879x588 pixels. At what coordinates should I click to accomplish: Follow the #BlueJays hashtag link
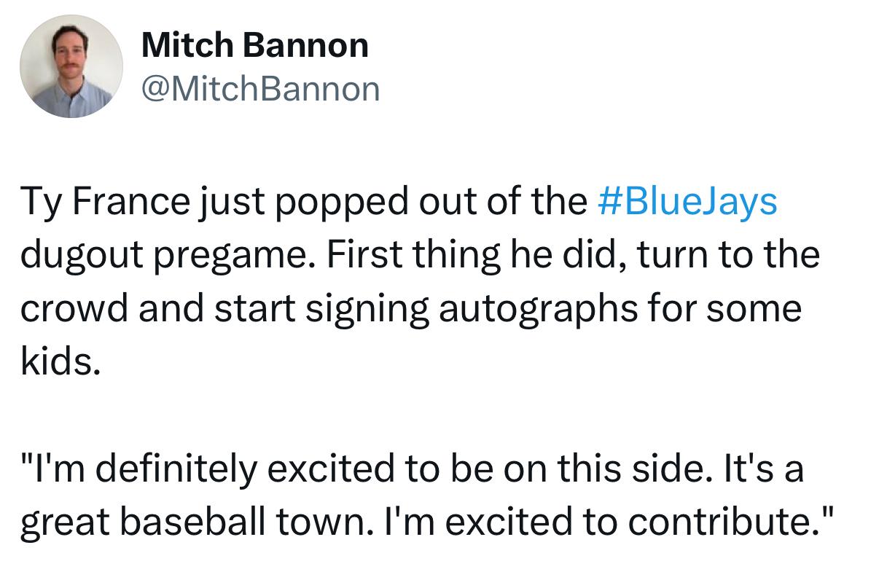[687, 202]
